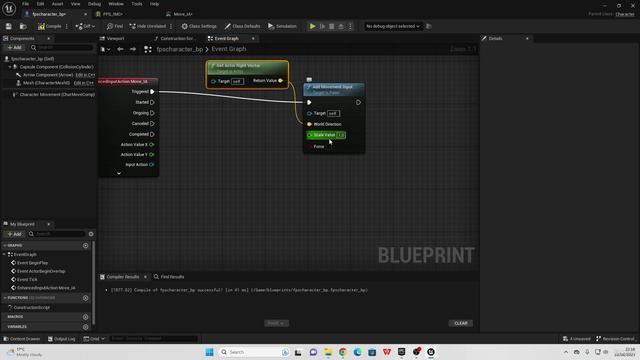
Task: Expand the Move_IA node advanced pins arrow
Action: click(119, 173)
